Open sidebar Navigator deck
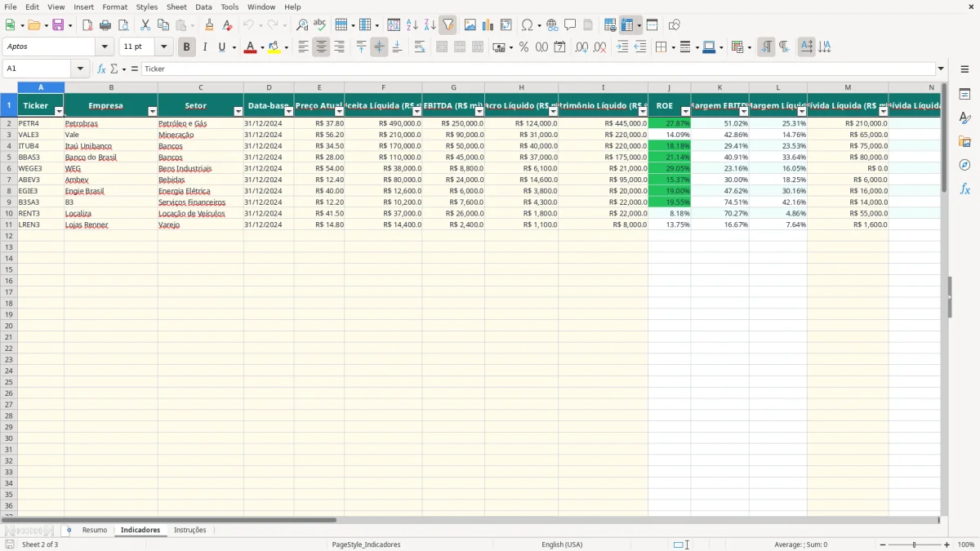Screen dimensions: 980x551 964,165
